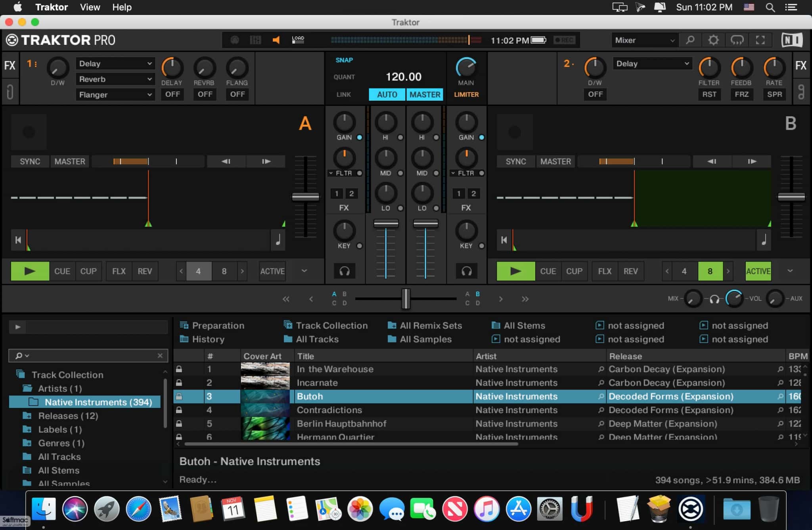
Task: Toggle the MASTER clock button
Action: [x=425, y=94]
